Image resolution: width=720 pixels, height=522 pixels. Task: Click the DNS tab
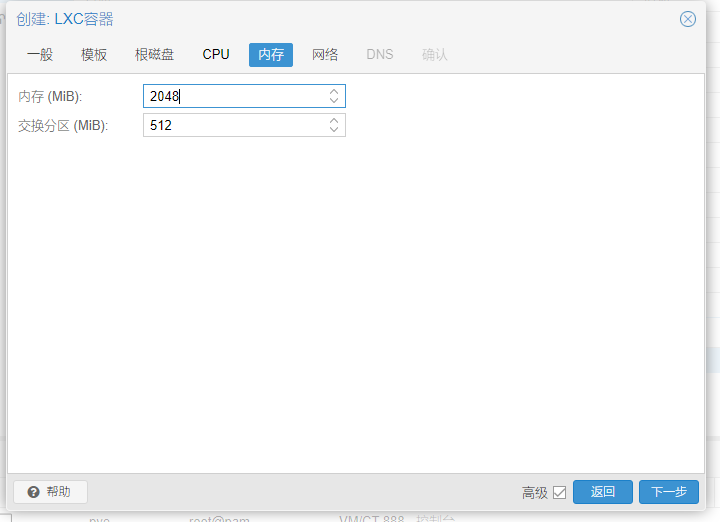coord(380,55)
